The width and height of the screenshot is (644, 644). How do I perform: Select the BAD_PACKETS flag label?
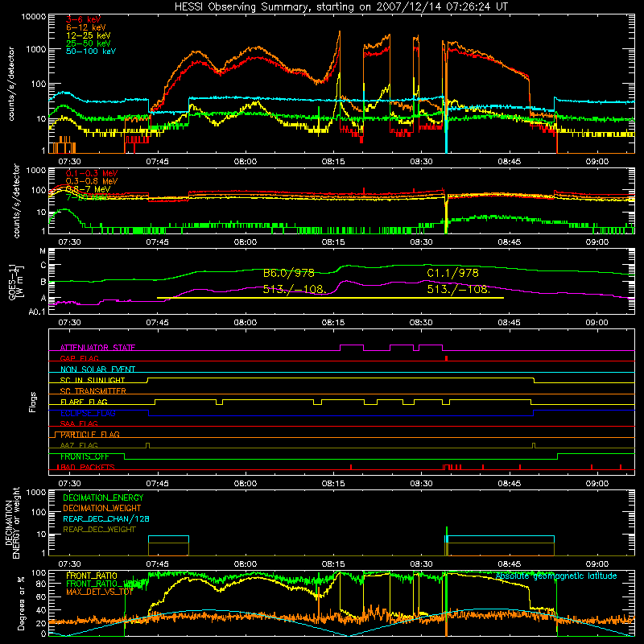(x=86, y=467)
